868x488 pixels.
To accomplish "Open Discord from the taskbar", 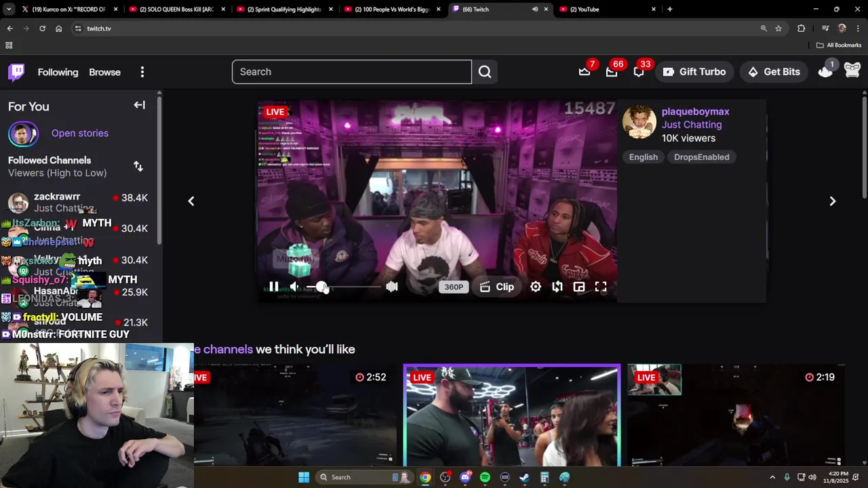I will click(x=465, y=477).
